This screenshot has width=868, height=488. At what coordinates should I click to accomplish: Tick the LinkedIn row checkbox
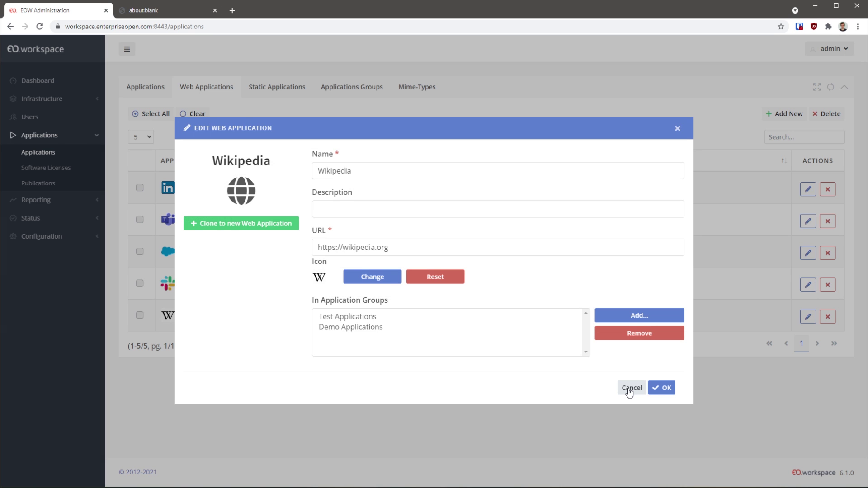[x=140, y=188]
